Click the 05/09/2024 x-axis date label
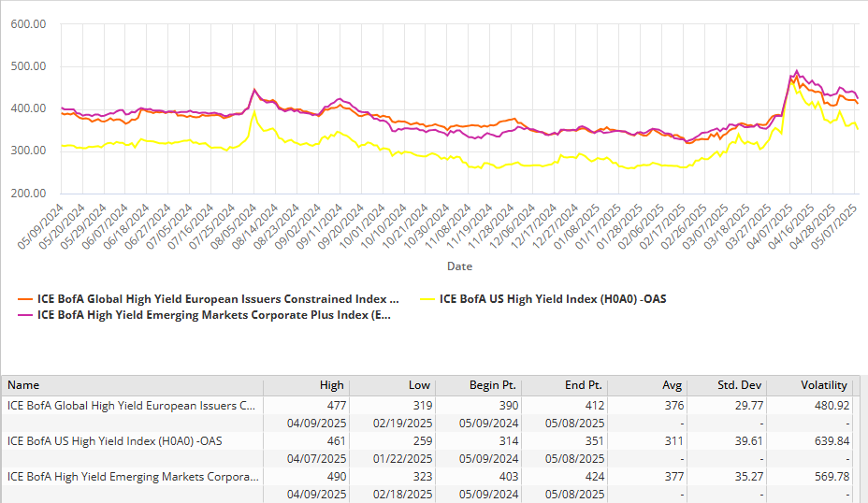 40,227
